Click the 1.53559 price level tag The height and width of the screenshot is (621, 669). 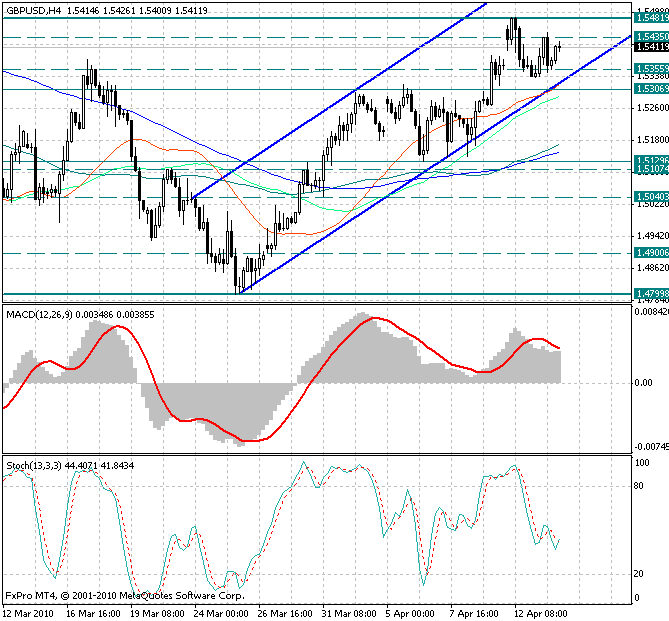650,69
